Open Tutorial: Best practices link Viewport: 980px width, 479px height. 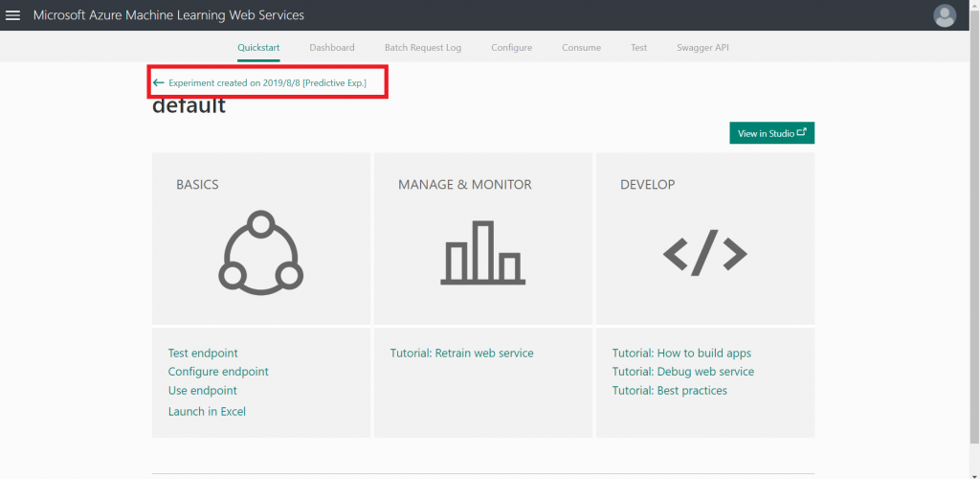tap(669, 390)
